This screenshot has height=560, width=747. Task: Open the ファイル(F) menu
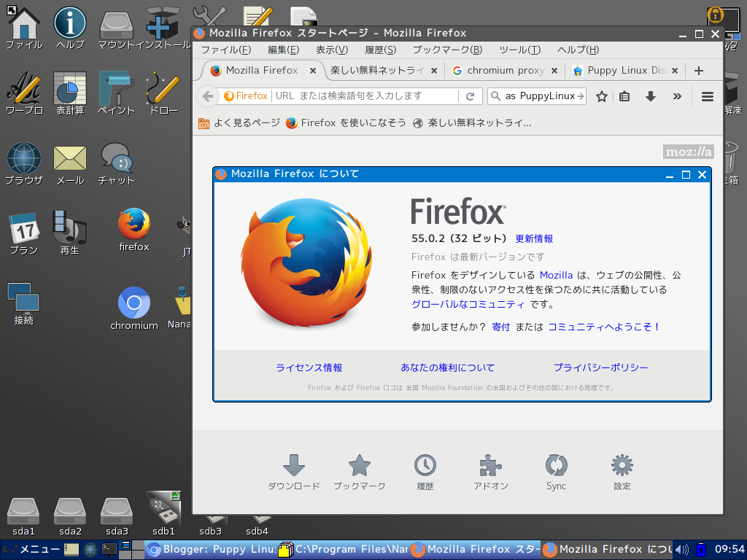pos(226,50)
